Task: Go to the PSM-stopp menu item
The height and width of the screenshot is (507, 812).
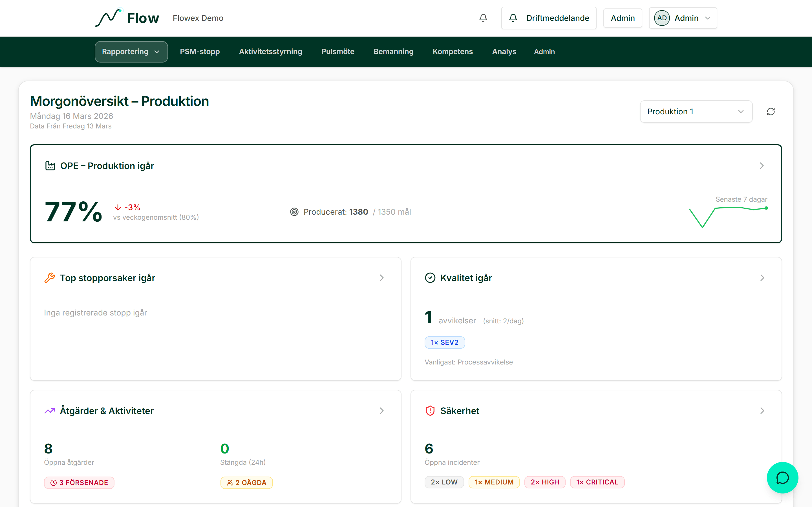Action: pos(200,52)
